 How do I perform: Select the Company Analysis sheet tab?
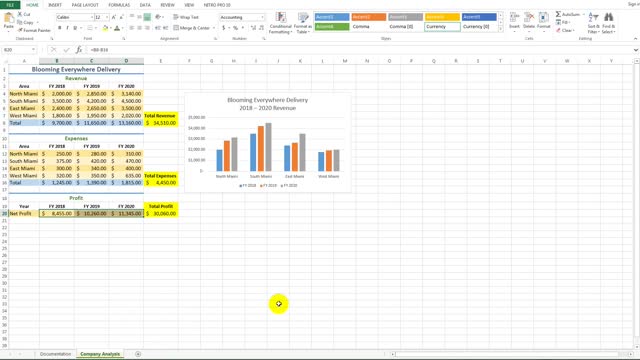100,354
